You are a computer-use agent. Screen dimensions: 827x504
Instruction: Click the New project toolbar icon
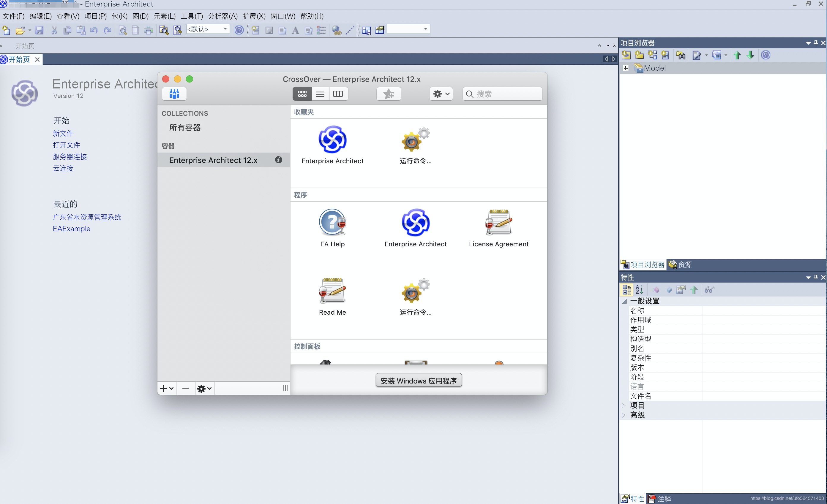[6, 30]
